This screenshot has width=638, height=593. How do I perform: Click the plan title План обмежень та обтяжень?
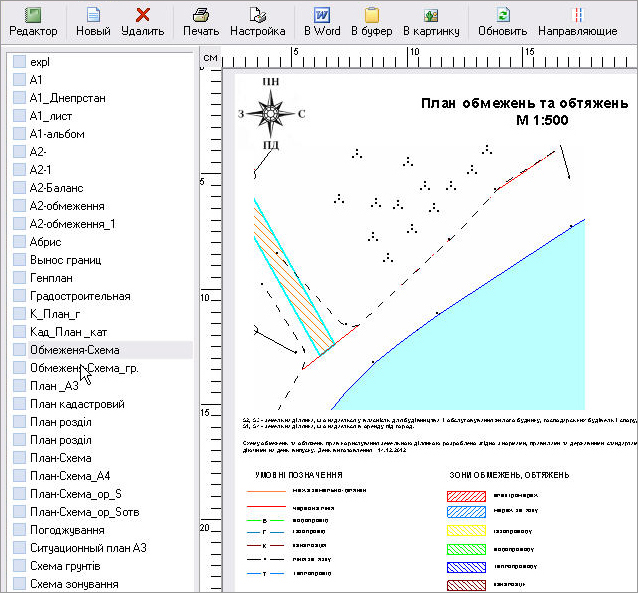point(524,103)
